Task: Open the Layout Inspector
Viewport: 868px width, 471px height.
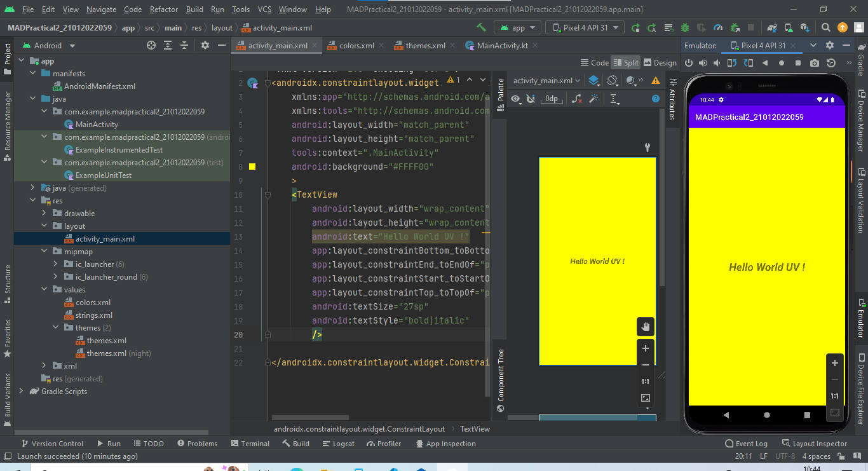Action: pos(820,443)
